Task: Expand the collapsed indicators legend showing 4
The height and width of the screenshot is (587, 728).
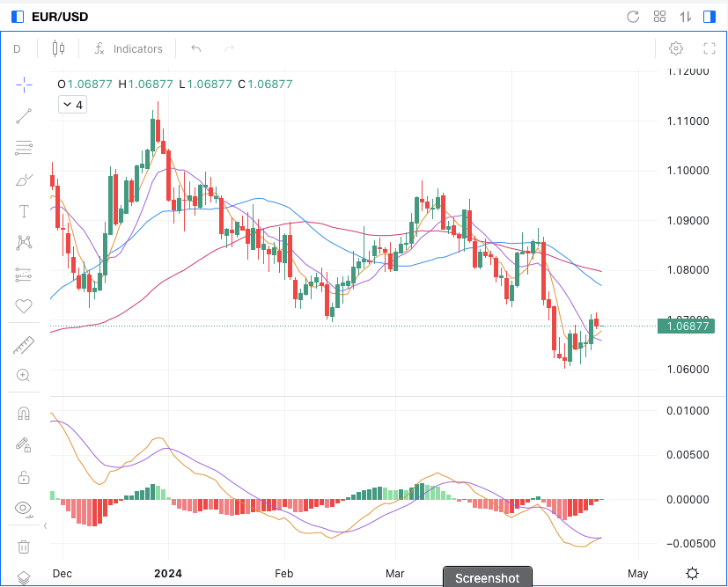Action: click(71, 105)
